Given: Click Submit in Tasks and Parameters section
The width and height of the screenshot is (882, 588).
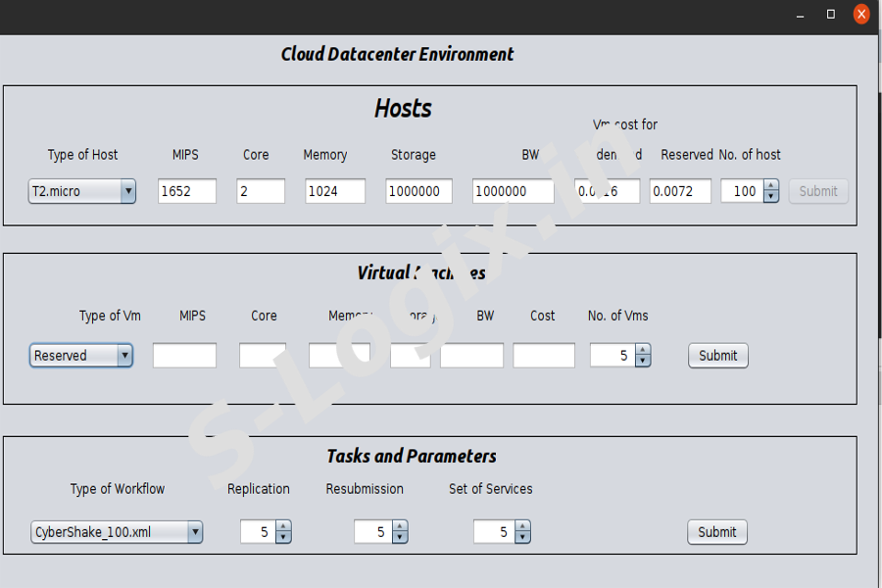Looking at the screenshot, I should pos(716,532).
